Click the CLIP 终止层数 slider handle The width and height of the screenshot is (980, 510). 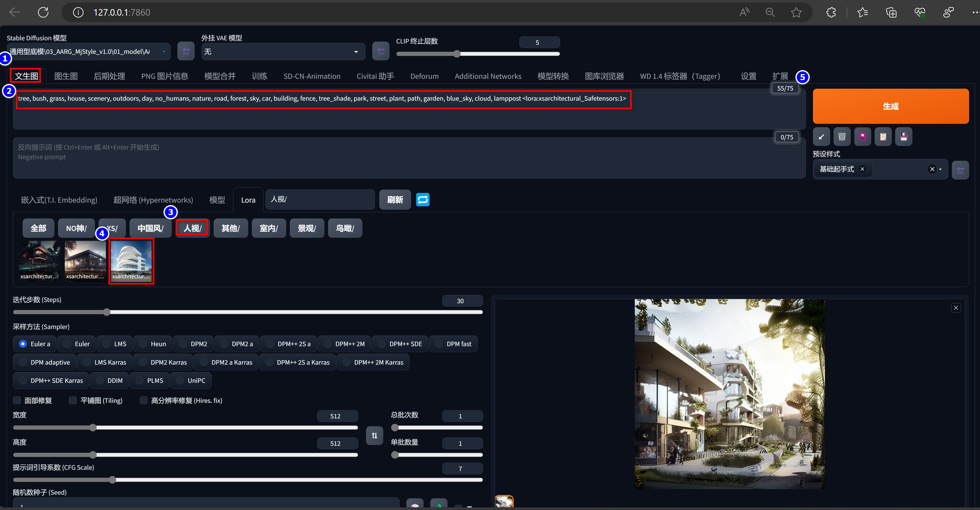[x=457, y=54]
